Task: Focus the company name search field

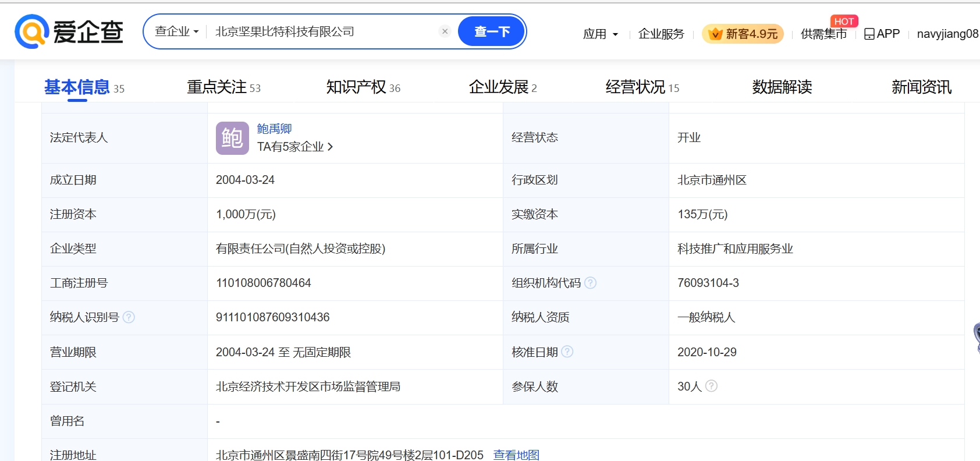Action: coord(323,31)
